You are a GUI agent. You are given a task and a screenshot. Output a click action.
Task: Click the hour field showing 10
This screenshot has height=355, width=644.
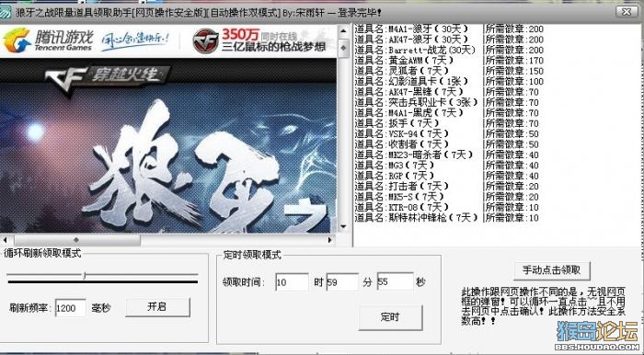coord(292,282)
